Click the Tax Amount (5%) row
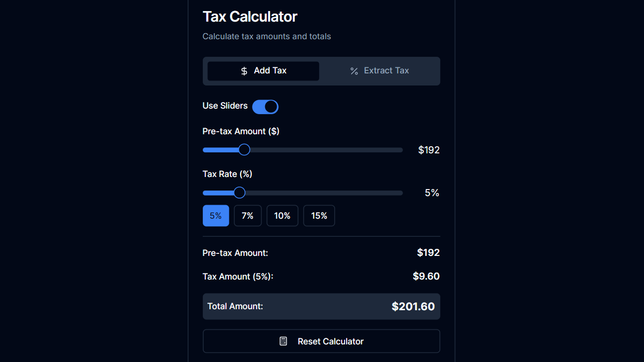 pos(321,276)
